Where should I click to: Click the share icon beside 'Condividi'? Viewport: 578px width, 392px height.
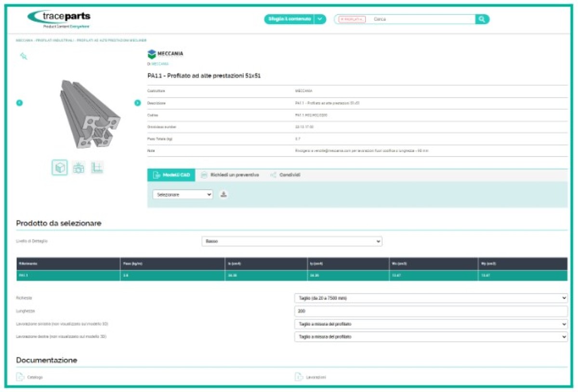tap(273, 175)
